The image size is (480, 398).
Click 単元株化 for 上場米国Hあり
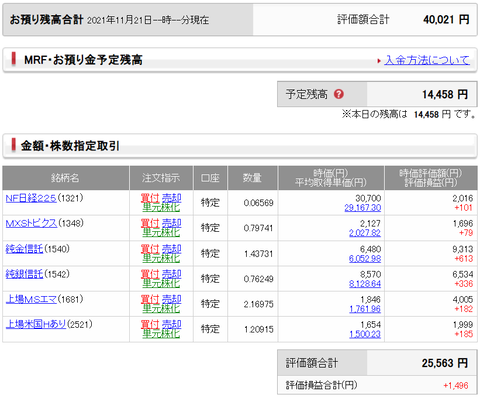click(x=161, y=334)
